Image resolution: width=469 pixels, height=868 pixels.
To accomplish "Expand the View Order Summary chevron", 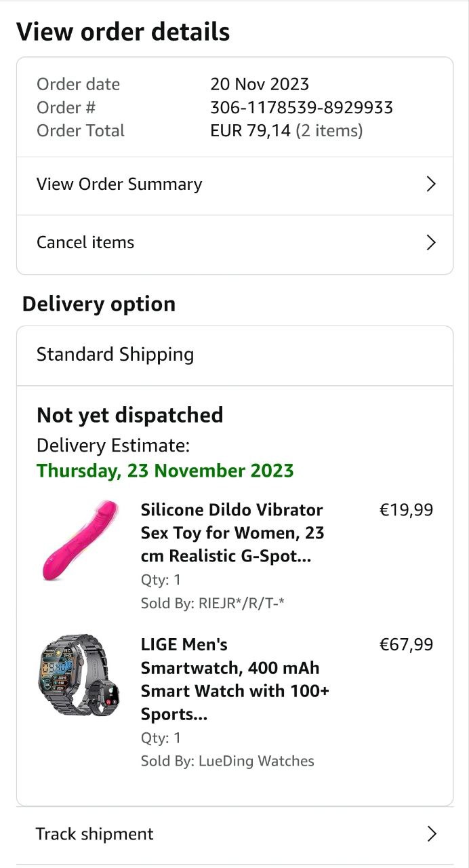I will click(430, 184).
